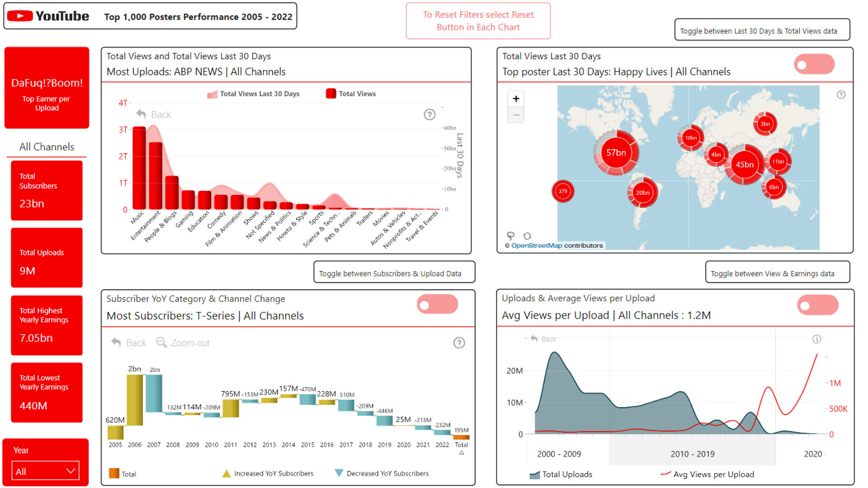
Task: Click Zoom-out magnifier in Subscriber chart
Action: (161, 343)
